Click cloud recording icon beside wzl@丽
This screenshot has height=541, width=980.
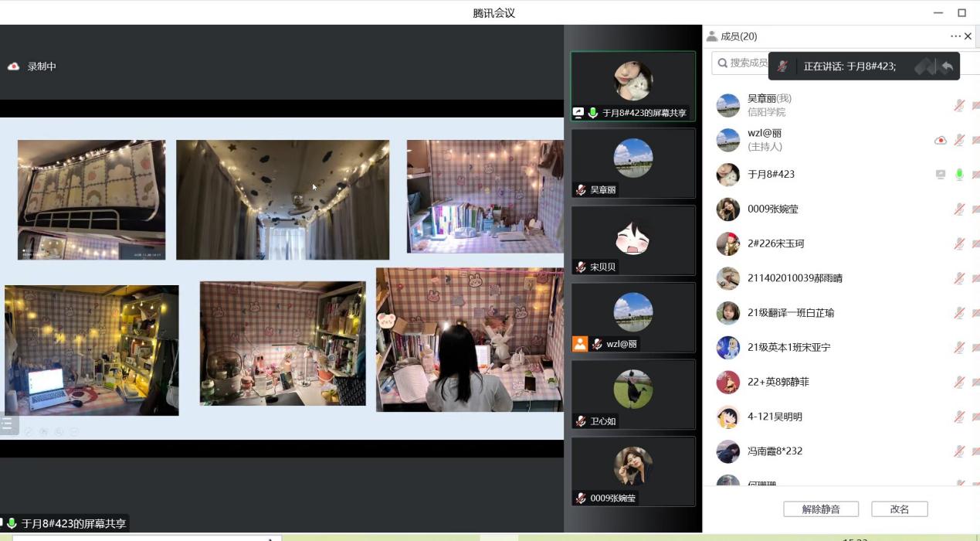coord(940,140)
